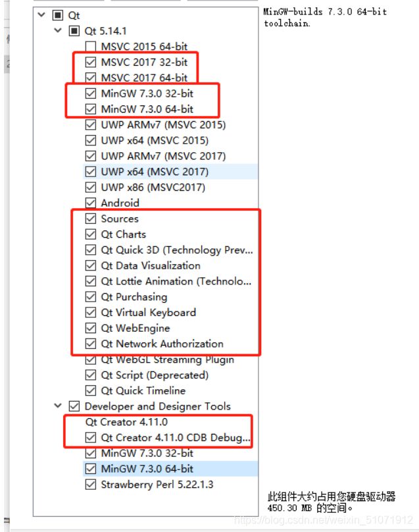This screenshot has height=532, width=419.
Task: Select the Qt Charts label
Action: click(124, 234)
